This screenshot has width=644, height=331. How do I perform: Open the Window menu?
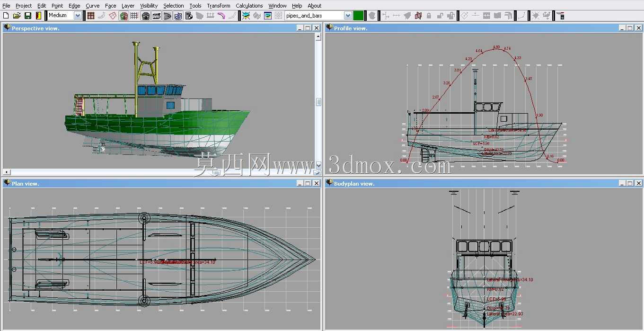277,6
